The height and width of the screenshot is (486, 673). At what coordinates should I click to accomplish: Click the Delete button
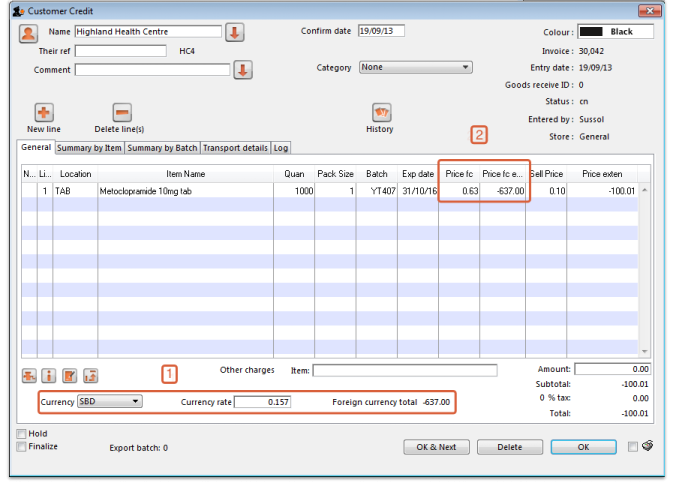(510, 447)
